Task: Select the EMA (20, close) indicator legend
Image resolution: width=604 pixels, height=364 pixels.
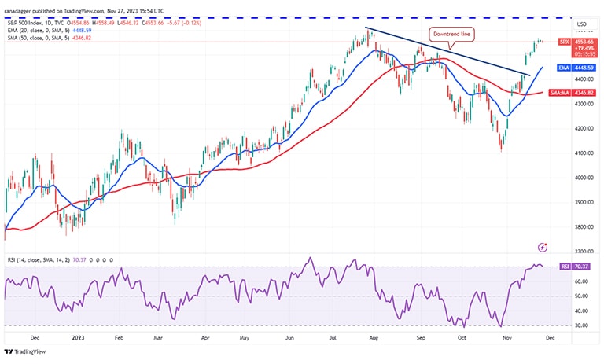Action: pyautogui.click(x=39, y=31)
